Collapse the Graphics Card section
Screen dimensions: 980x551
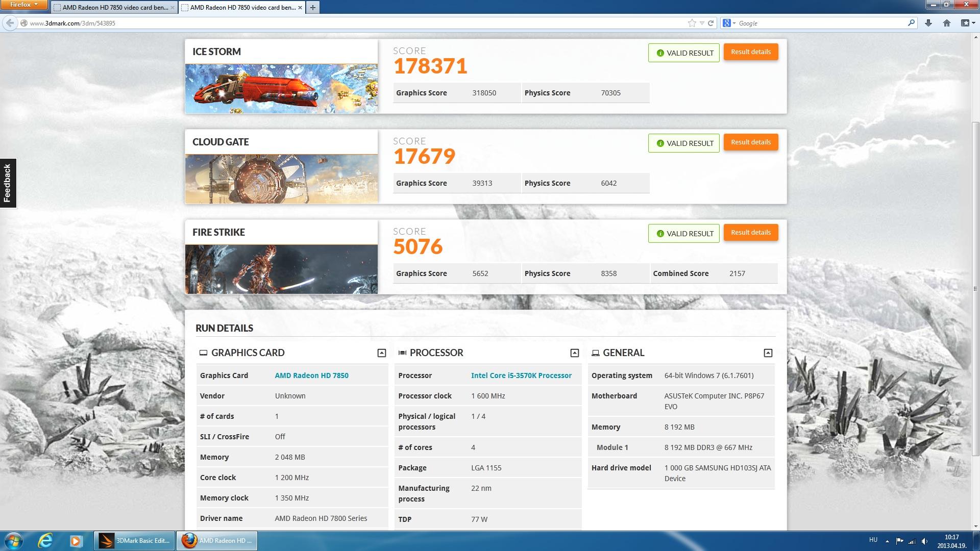point(381,353)
